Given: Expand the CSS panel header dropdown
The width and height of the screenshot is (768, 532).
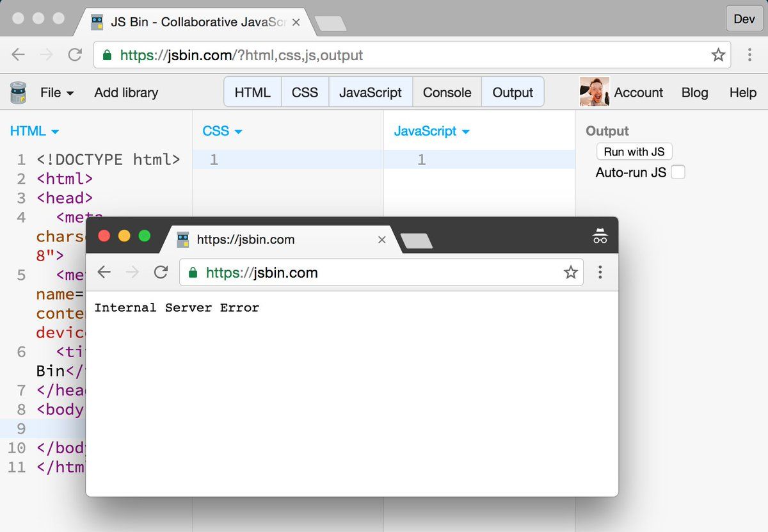Looking at the screenshot, I should tap(223, 131).
